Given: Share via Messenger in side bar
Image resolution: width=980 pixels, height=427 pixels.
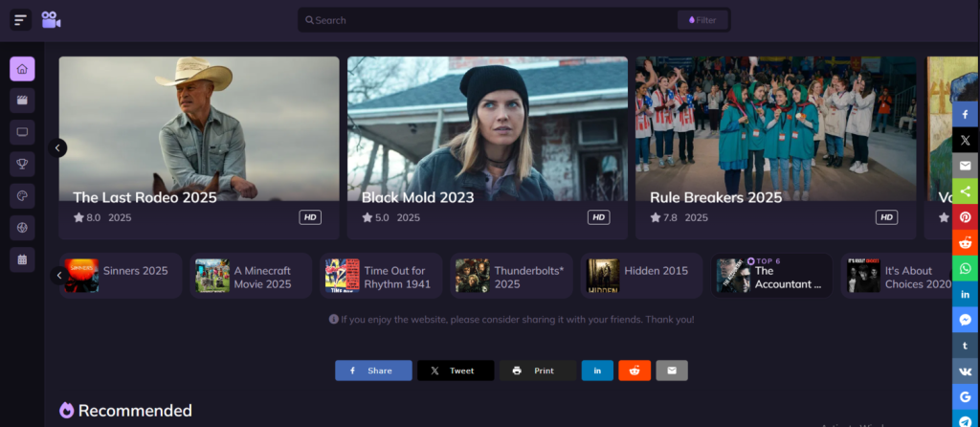Looking at the screenshot, I should pos(966,320).
